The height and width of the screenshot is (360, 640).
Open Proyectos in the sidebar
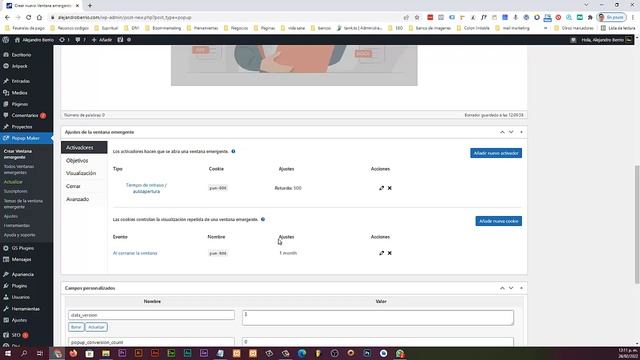pyautogui.click(x=22, y=127)
